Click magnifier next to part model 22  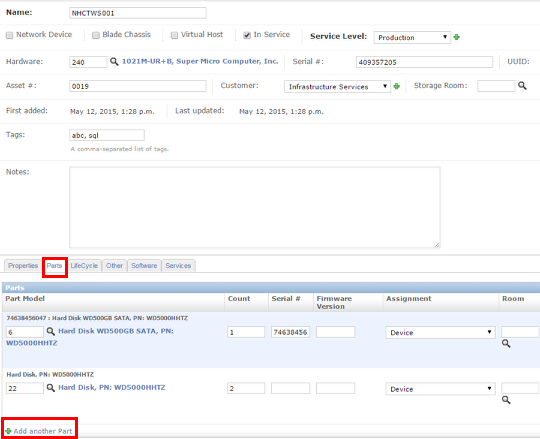tap(51, 388)
